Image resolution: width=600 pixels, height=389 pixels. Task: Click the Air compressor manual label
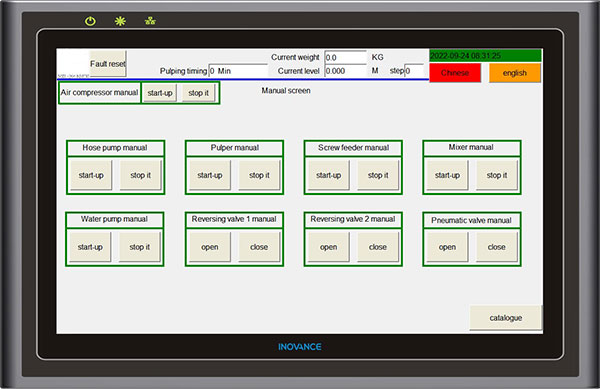pyautogui.click(x=99, y=93)
